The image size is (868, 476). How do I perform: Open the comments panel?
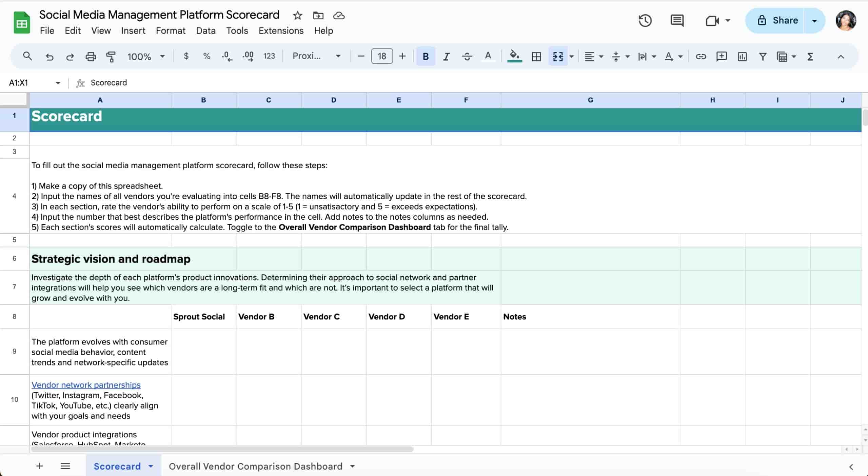pyautogui.click(x=677, y=20)
